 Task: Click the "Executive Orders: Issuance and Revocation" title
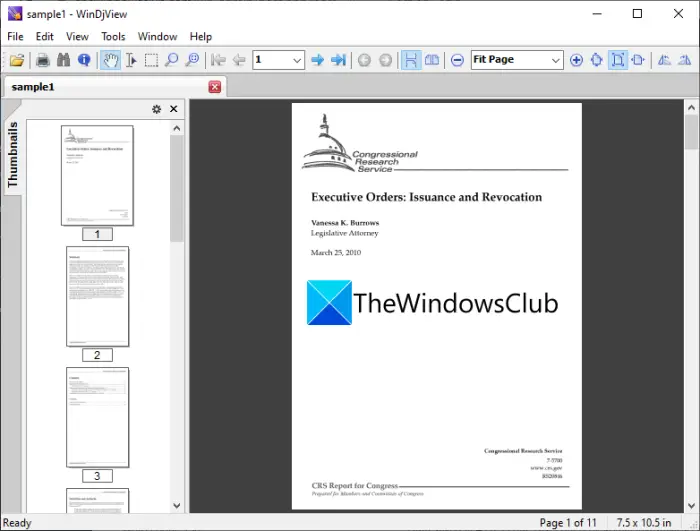coord(426,197)
